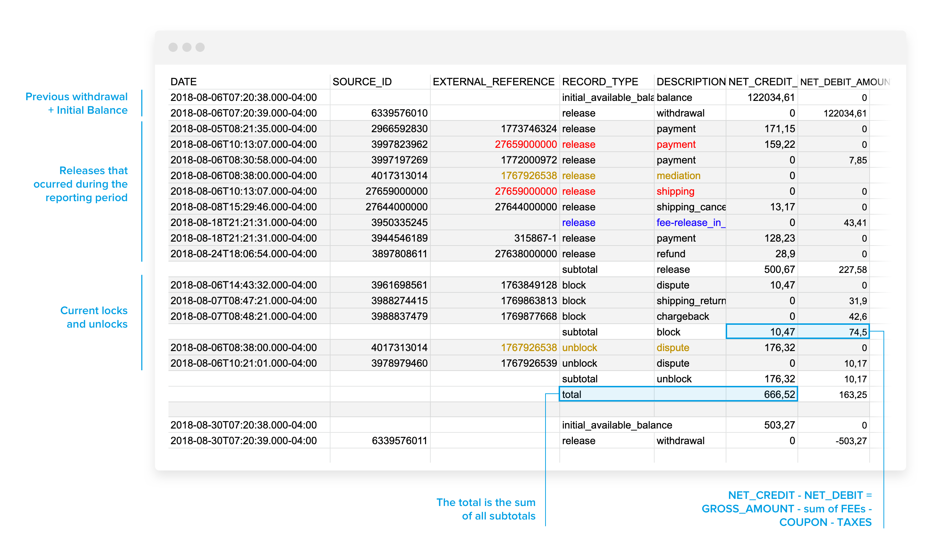This screenshot has height=560, width=951.
Task: Click the debit value 43,41
Action: click(x=855, y=223)
